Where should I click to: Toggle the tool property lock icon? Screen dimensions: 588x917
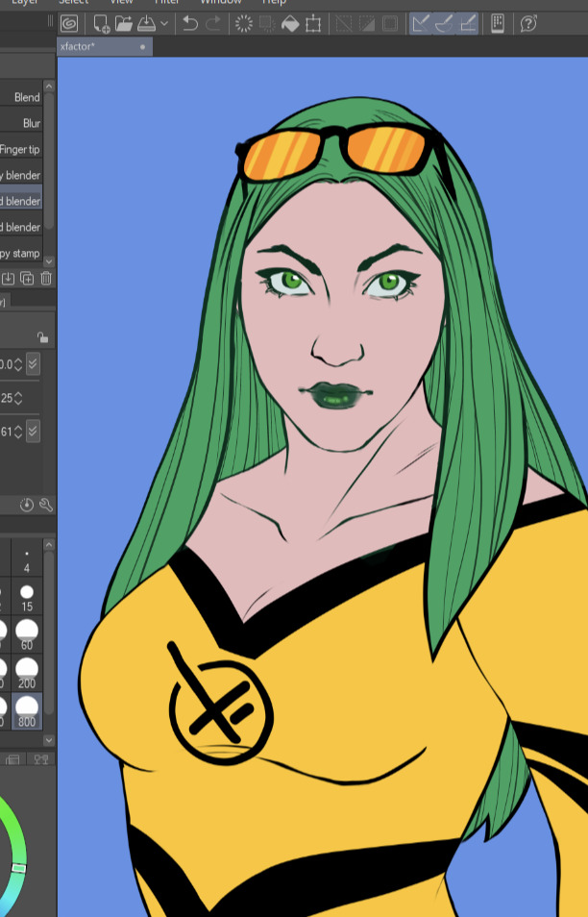click(x=42, y=337)
